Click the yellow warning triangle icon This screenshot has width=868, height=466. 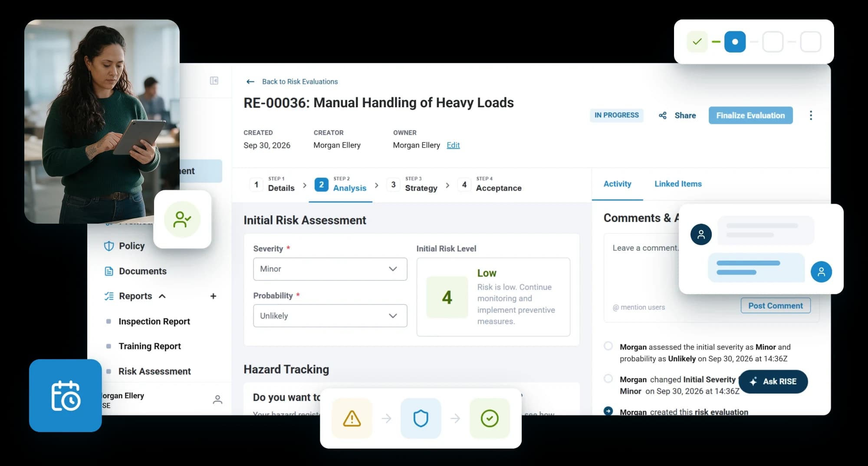click(x=352, y=418)
